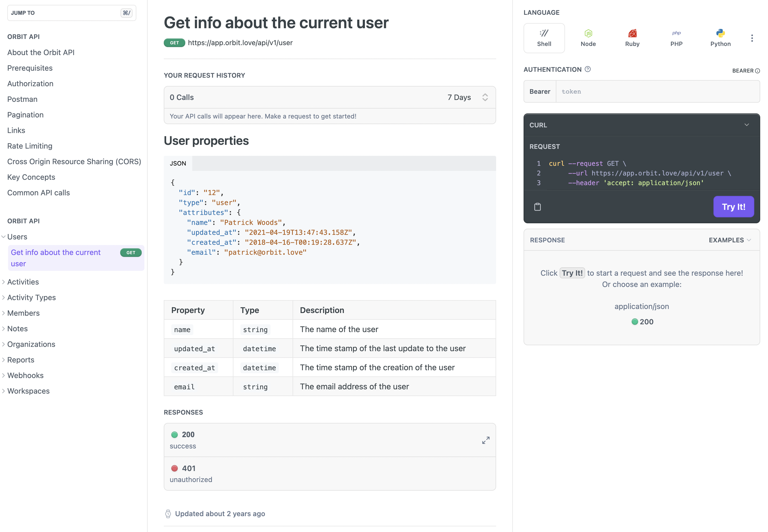
Task: Change the 7 Days history range
Action: (x=467, y=97)
